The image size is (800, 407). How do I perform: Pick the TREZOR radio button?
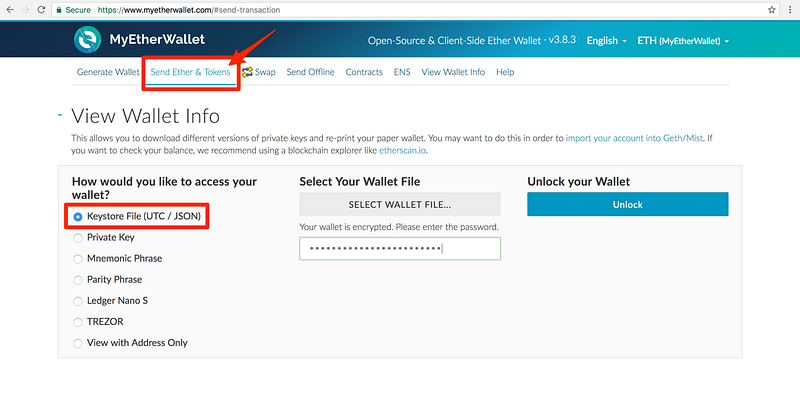[x=78, y=322]
